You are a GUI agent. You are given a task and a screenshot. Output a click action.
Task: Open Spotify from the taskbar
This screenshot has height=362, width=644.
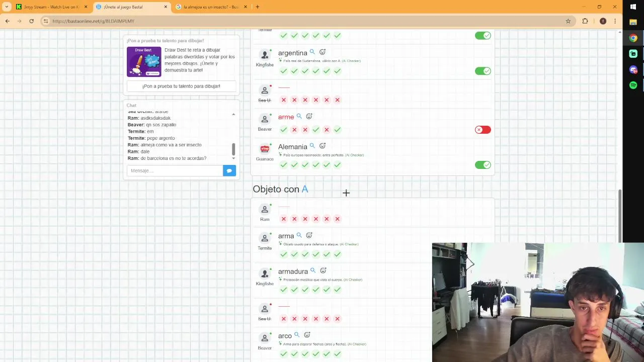pos(633,85)
